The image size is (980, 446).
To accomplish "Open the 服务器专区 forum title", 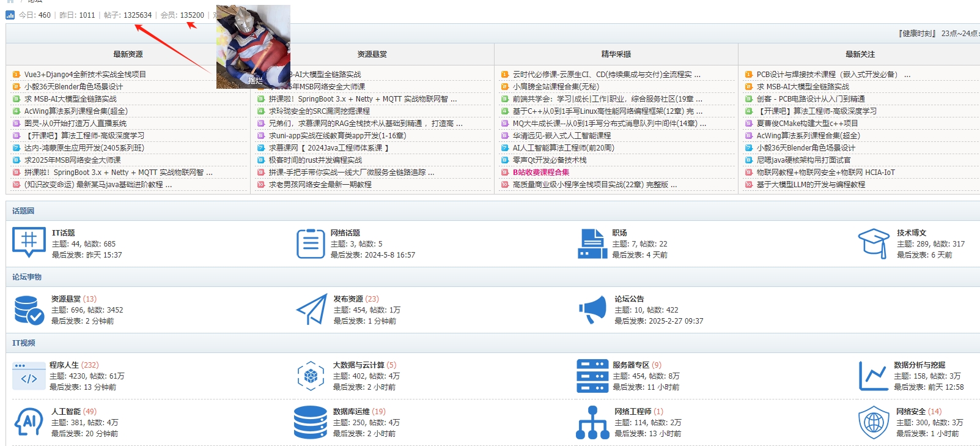I will pos(631,365).
